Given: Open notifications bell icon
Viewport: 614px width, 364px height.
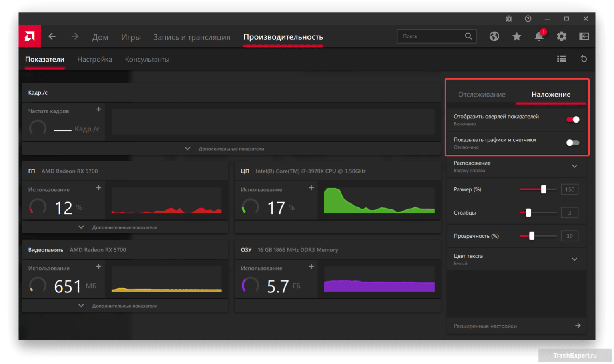Looking at the screenshot, I should (539, 36).
